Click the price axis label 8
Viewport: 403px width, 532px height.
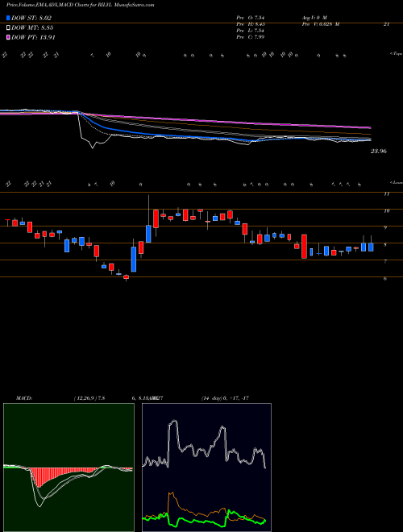[385, 244]
